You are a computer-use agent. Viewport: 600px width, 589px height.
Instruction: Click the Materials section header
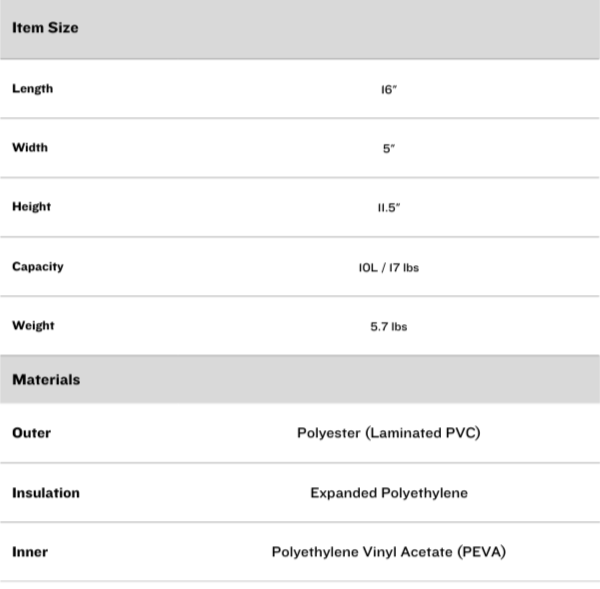[46, 380]
